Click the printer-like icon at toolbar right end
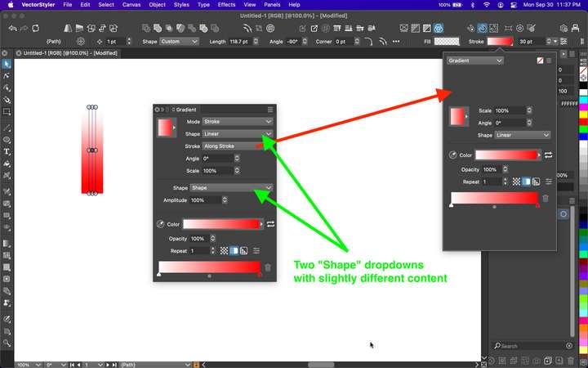 575,28
